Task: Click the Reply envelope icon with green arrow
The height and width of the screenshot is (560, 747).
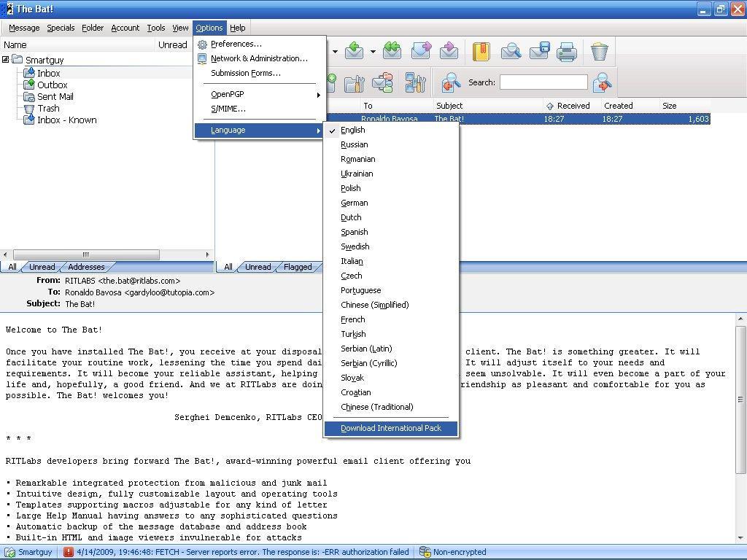Action: 354,51
